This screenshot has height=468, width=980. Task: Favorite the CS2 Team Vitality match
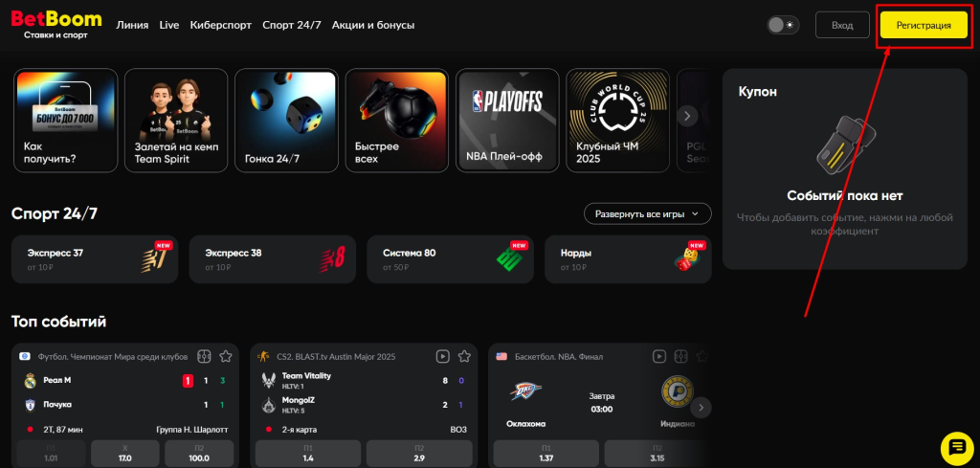point(464,357)
